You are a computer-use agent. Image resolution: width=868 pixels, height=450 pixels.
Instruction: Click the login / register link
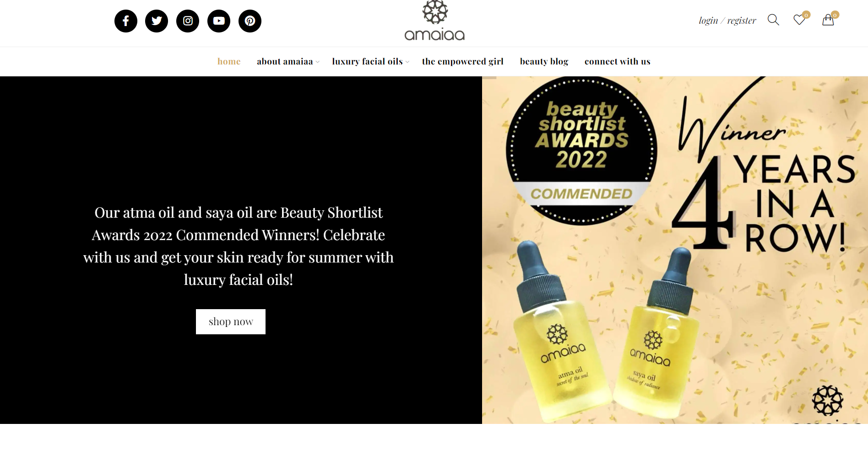click(x=727, y=21)
